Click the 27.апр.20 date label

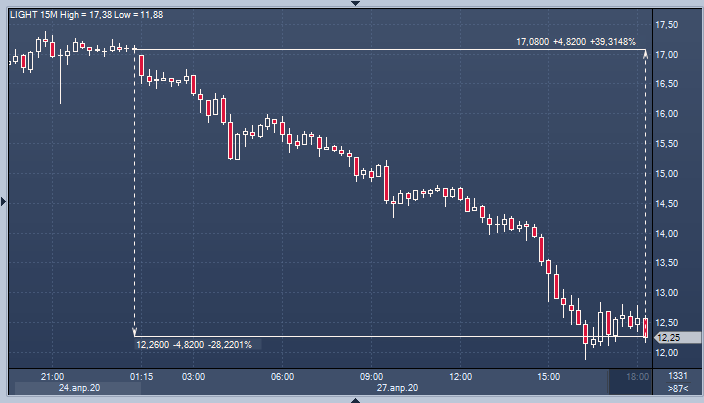pos(396,387)
